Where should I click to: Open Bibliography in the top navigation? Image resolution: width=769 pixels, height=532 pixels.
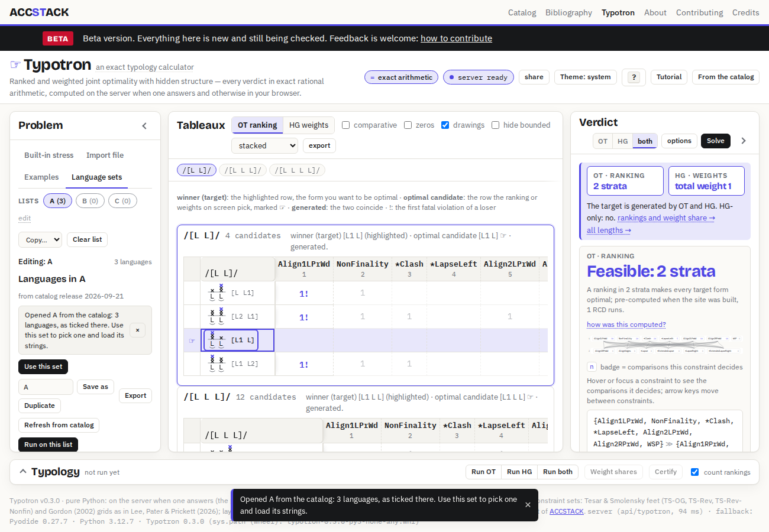568,12
